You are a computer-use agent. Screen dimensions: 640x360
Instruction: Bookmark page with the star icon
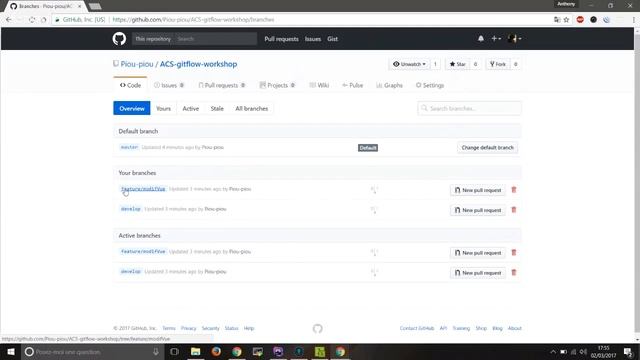pos(567,20)
